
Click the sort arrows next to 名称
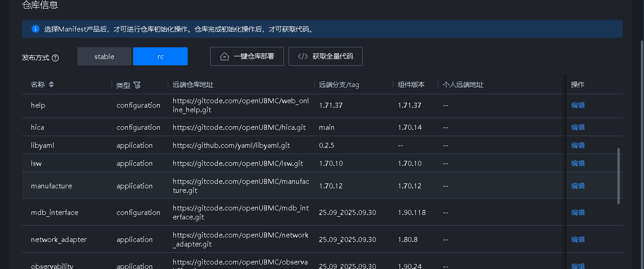[51, 85]
